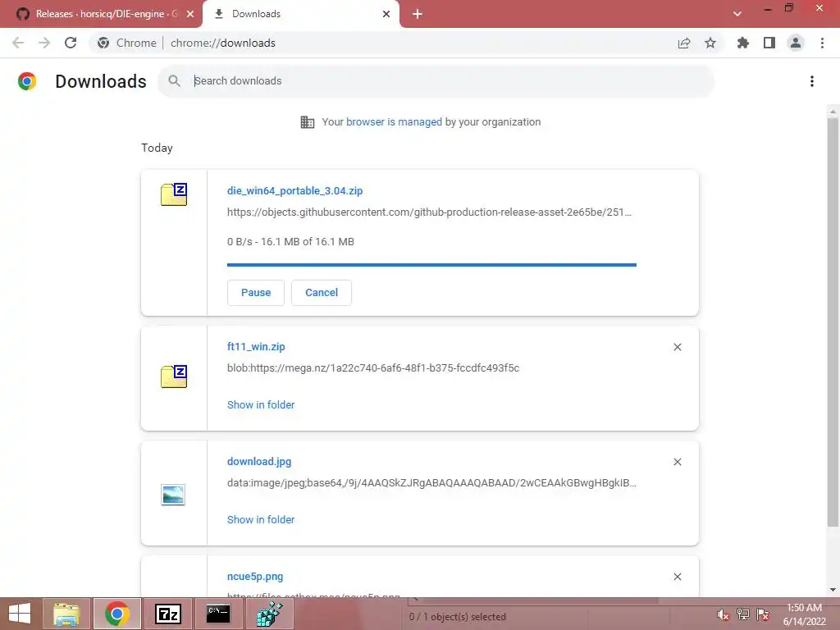Open die_win64_portable_3.04.zip file link
This screenshot has height=630, width=840.
tap(294, 190)
